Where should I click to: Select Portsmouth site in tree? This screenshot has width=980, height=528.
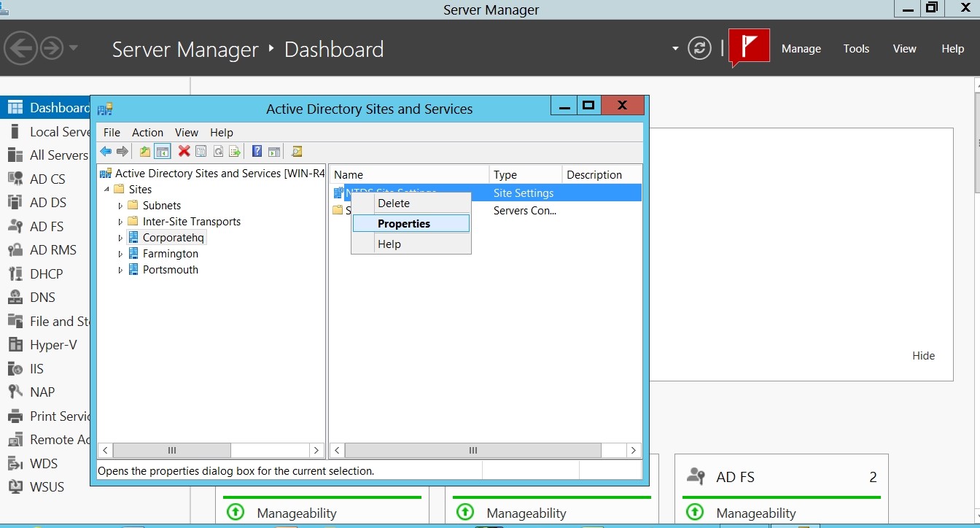(x=170, y=270)
